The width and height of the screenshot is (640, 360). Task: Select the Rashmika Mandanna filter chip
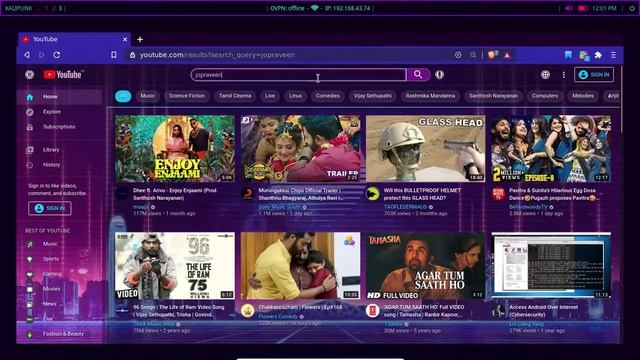[430, 96]
